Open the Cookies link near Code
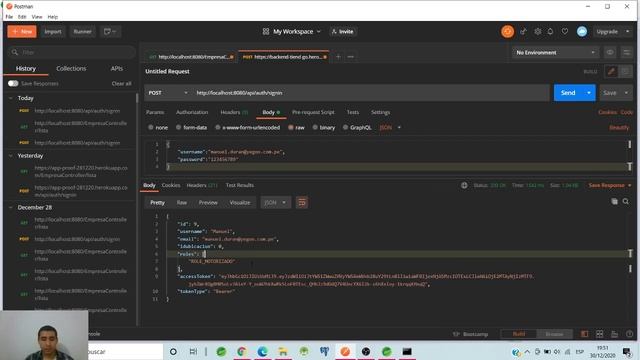Image resolution: width=640 pixels, height=360 pixels. pyautogui.click(x=607, y=112)
